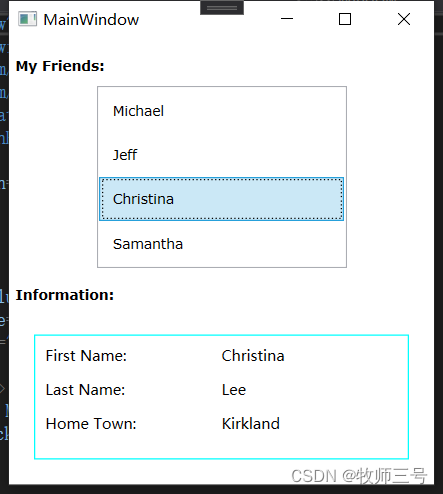Click the First Name label
The width and height of the screenshot is (443, 494).
click(86, 356)
